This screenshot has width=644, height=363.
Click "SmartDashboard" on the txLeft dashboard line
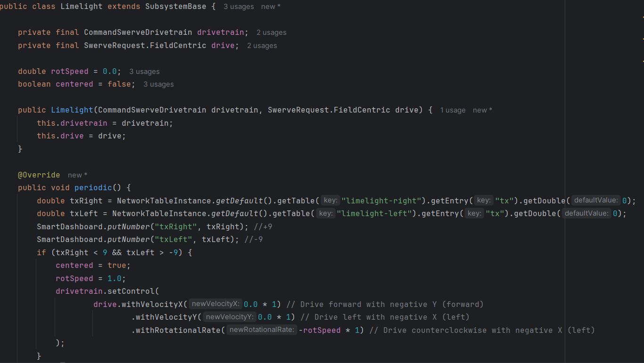70,240
